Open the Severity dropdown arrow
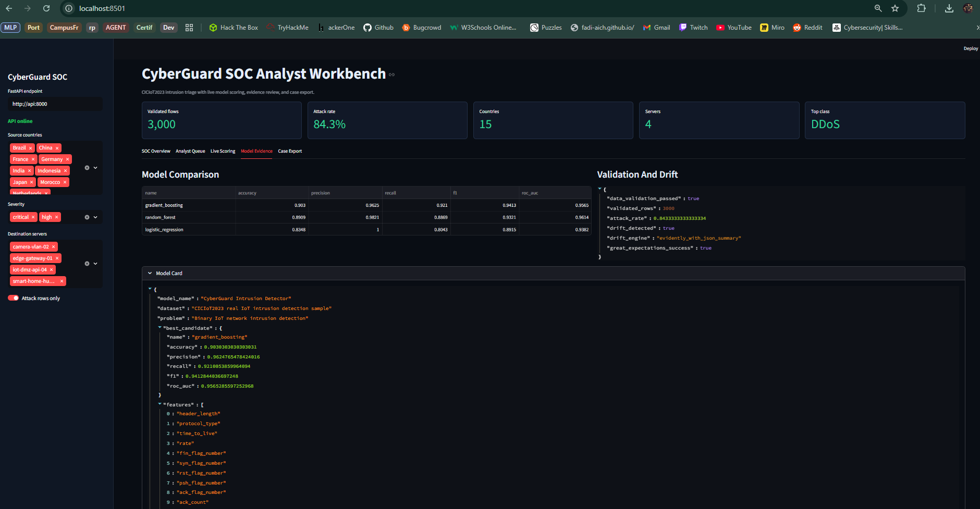 [x=95, y=217]
